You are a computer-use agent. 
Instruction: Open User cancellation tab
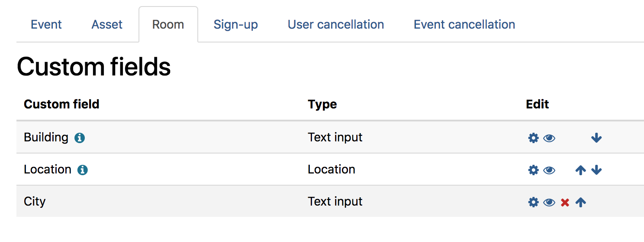pos(336,24)
